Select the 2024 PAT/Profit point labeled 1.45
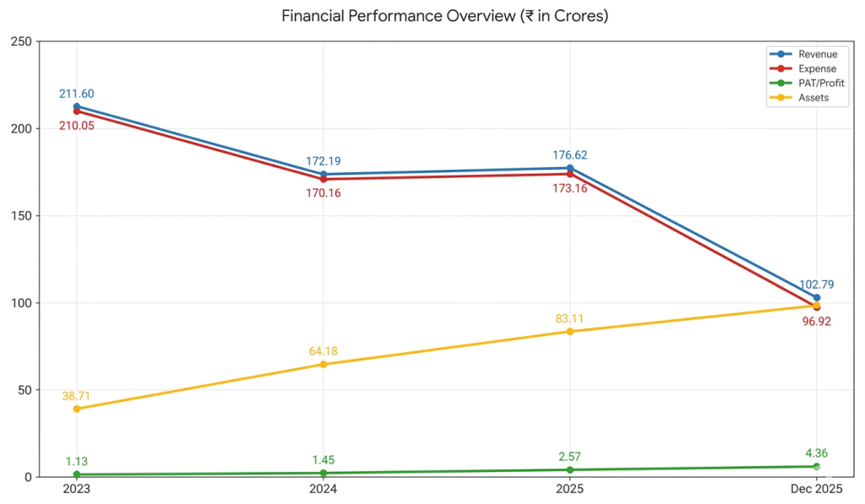This screenshot has height=504, width=865. tap(324, 473)
